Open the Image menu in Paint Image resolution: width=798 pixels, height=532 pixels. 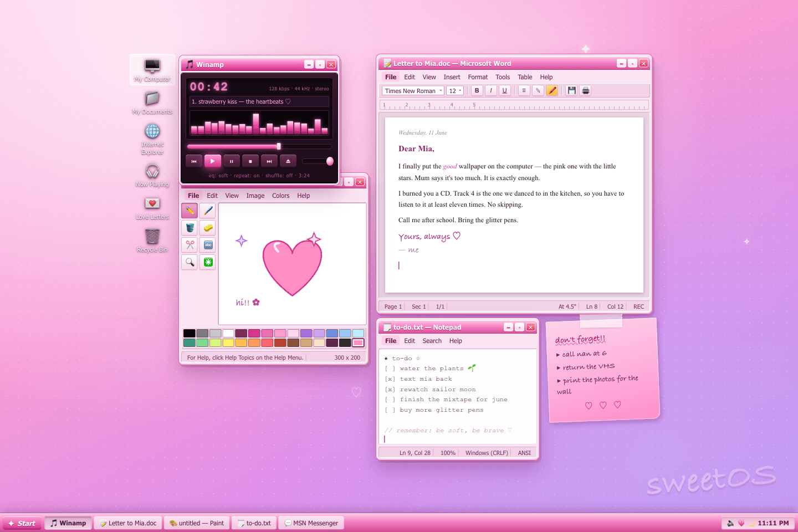click(x=255, y=196)
